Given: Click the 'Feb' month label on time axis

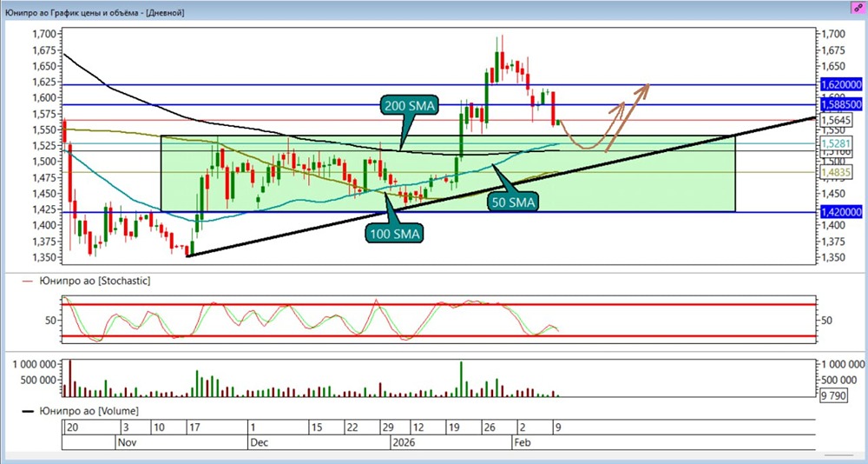Looking at the screenshot, I should 522,443.
